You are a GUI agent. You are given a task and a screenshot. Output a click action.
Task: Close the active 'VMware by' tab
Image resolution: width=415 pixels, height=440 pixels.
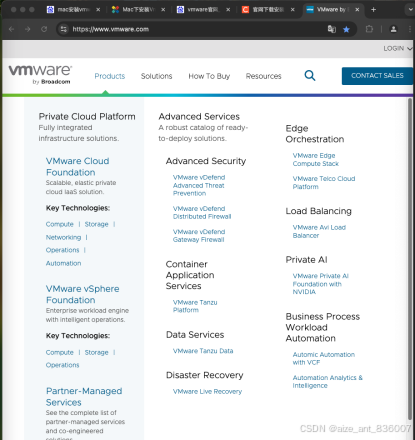(357, 10)
